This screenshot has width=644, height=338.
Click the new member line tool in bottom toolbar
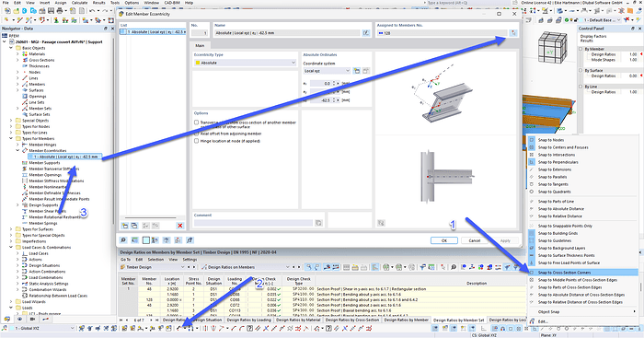(179, 328)
